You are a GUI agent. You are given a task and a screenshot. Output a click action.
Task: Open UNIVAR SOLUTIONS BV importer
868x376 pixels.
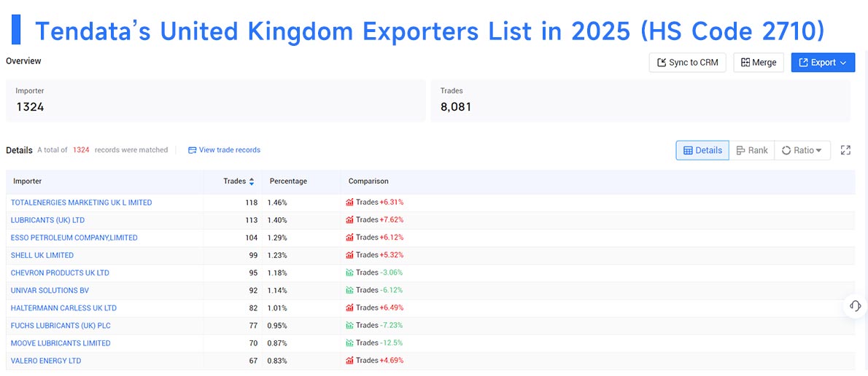tap(50, 290)
